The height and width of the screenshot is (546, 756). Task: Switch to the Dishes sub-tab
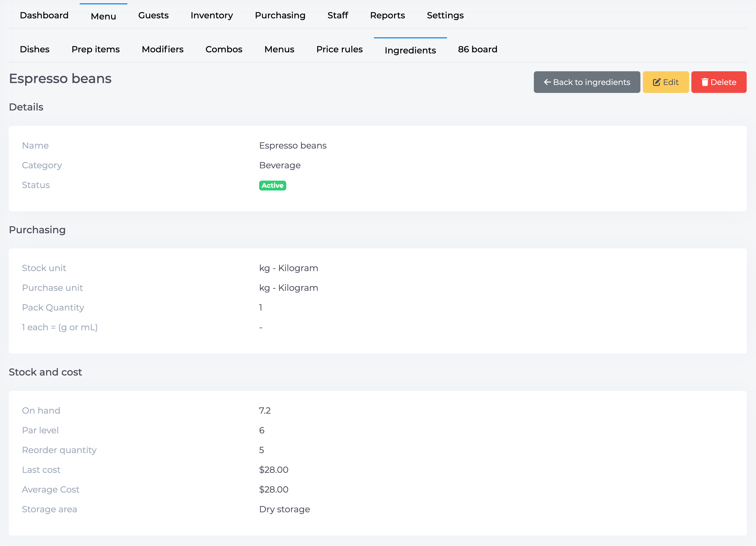coord(35,49)
